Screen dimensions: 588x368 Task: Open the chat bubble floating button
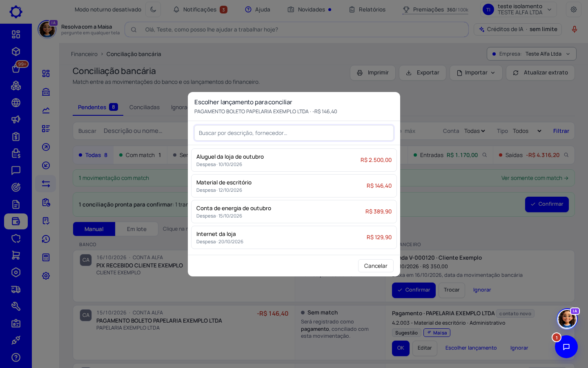566,347
